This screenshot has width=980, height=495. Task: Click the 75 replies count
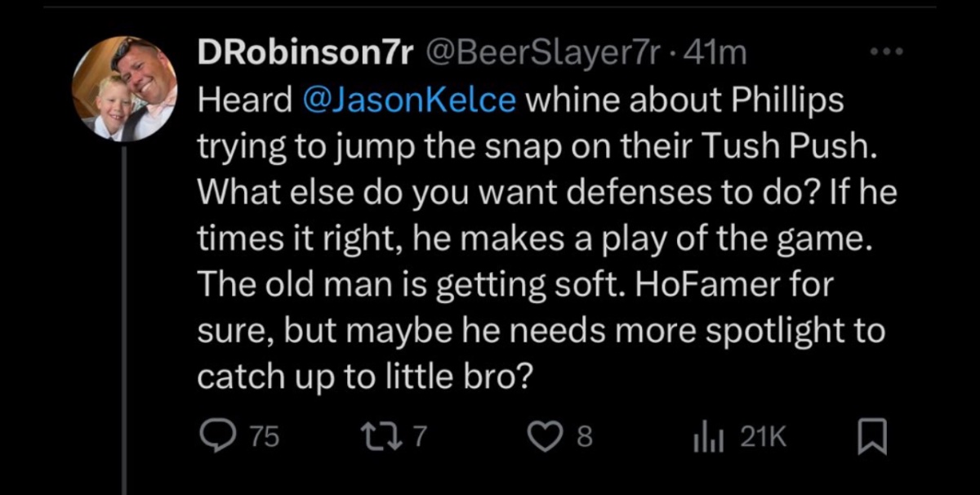(x=264, y=439)
